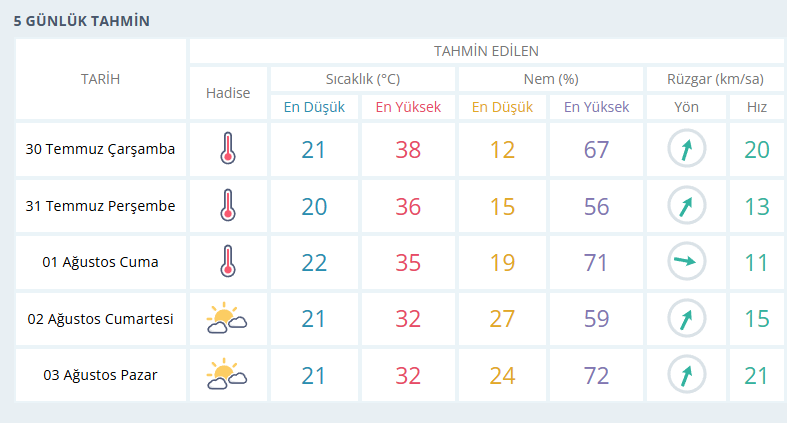Select the TARİH column header

tap(100, 79)
